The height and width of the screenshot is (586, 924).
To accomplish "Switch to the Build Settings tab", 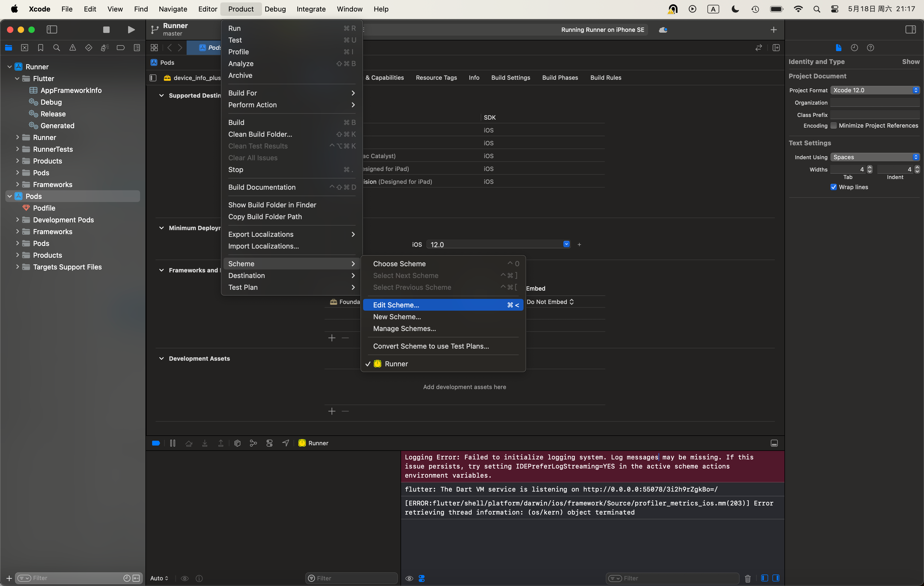I will [510, 78].
